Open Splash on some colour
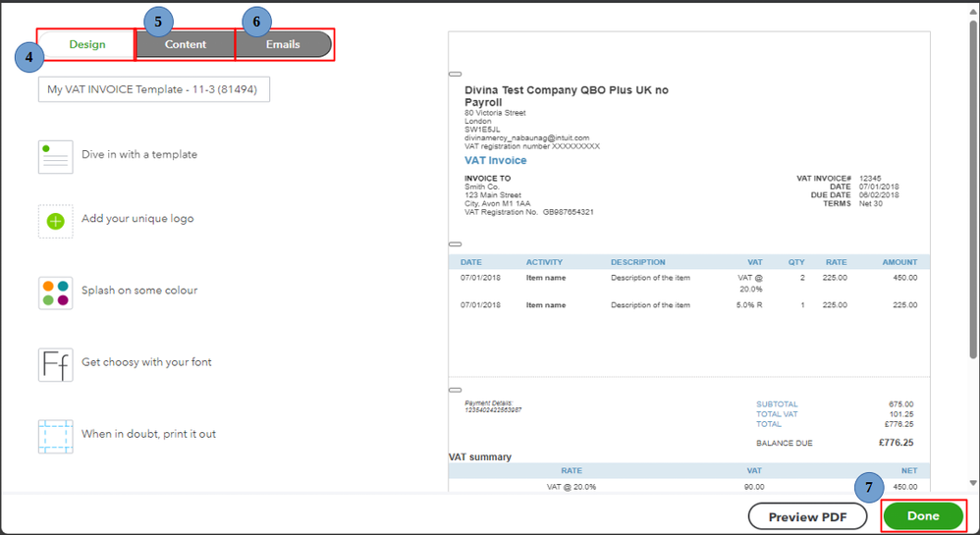Image resolution: width=980 pixels, height=535 pixels. [x=139, y=291]
